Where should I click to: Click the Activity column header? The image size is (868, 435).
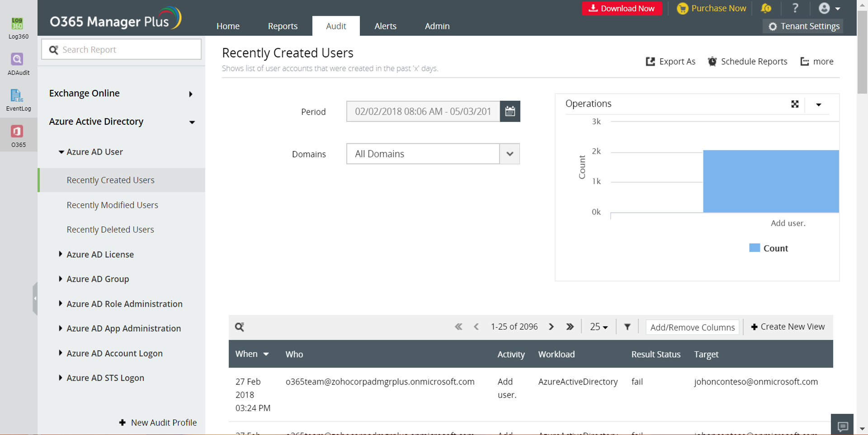click(511, 354)
